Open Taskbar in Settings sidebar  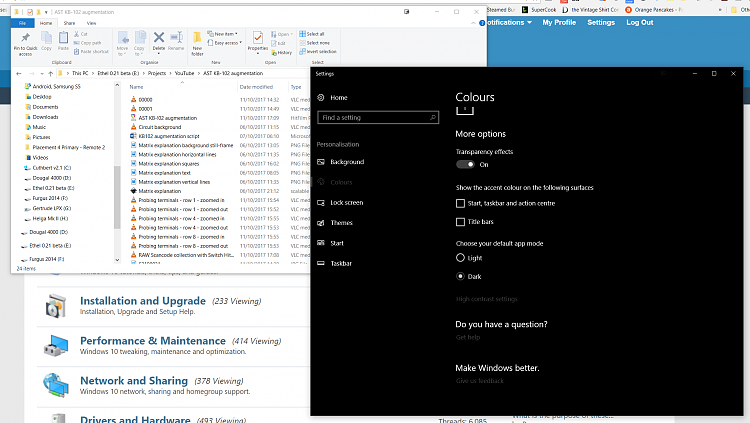point(341,263)
